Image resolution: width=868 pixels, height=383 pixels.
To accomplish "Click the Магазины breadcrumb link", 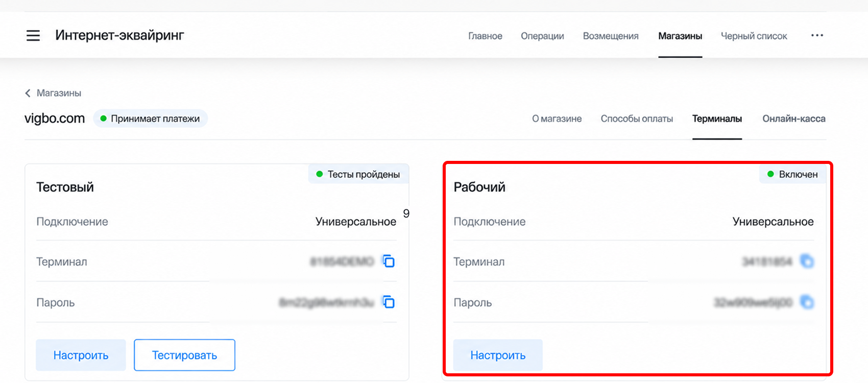I will coord(59,93).
